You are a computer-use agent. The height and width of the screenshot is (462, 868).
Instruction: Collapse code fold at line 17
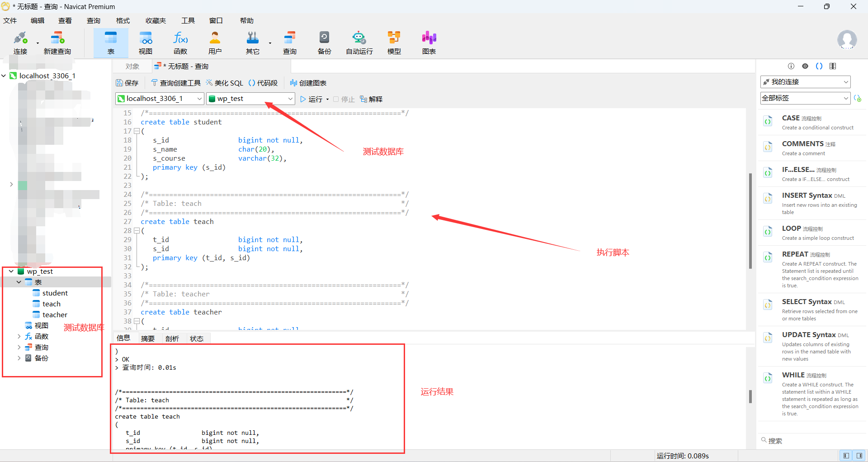coord(137,131)
